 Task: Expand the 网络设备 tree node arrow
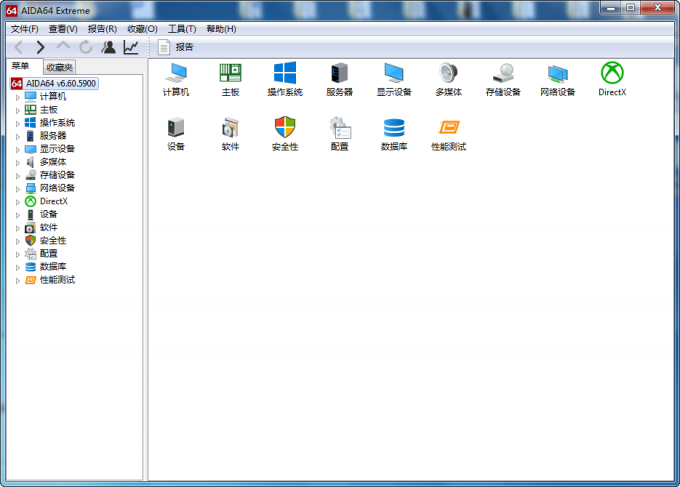(x=18, y=188)
